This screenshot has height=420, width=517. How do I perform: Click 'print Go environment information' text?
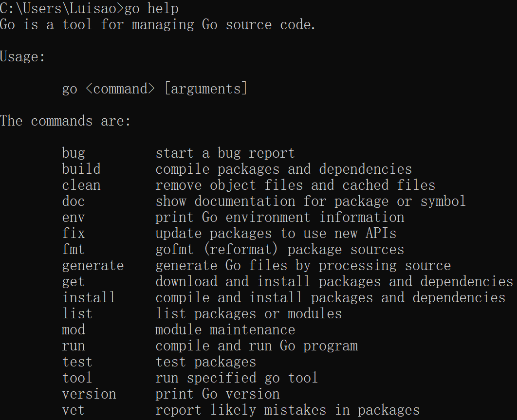(279, 218)
